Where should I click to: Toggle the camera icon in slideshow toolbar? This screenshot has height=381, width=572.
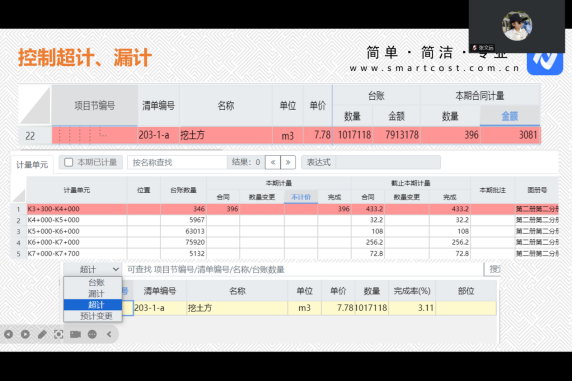pyautogui.click(x=75, y=334)
